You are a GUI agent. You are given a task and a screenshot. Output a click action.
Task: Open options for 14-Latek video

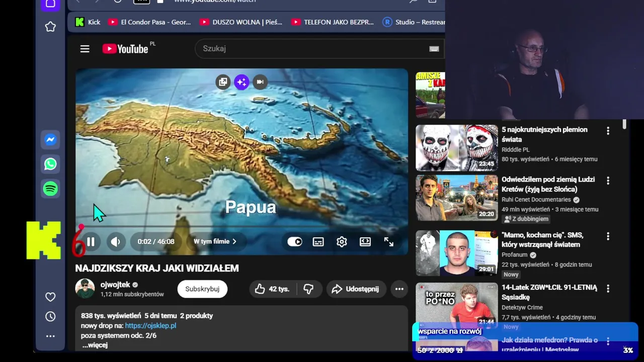pyautogui.click(x=608, y=289)
